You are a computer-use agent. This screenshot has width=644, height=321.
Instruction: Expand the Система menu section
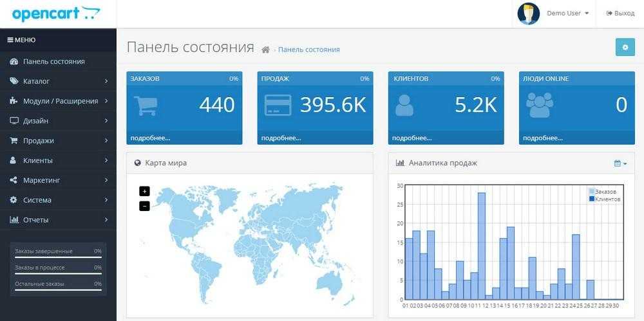[x=58, y=200]
